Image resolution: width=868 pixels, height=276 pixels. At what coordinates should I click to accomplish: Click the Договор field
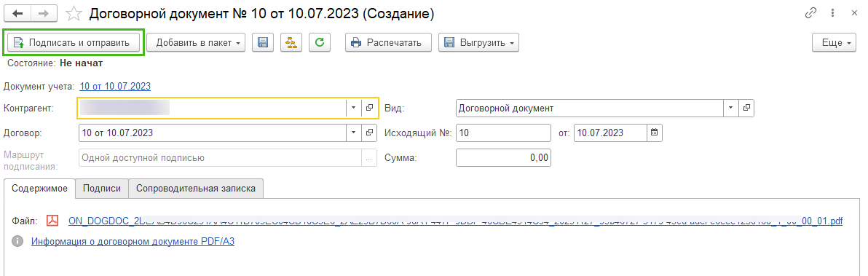click(x=212, y=133)
